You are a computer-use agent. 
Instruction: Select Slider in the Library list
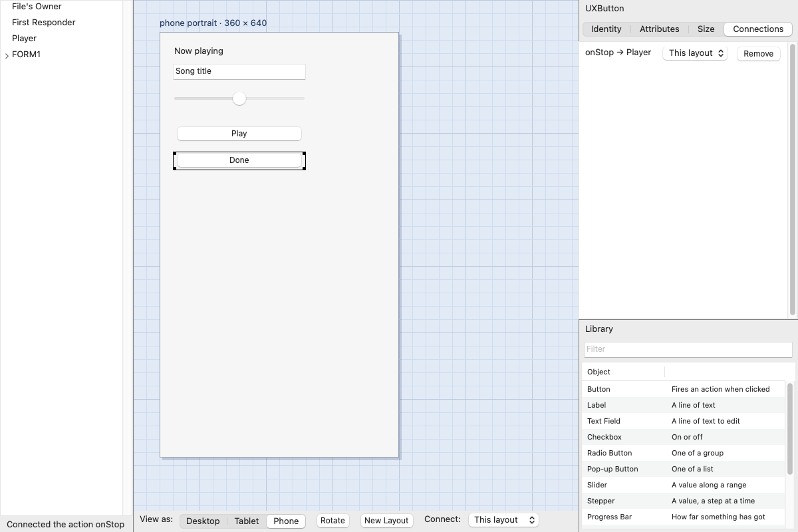(683, 485)
